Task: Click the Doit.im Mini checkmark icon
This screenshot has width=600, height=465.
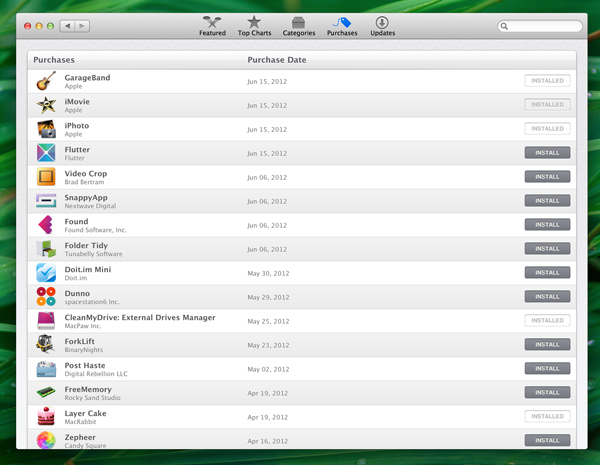Action: coord(46,273)
